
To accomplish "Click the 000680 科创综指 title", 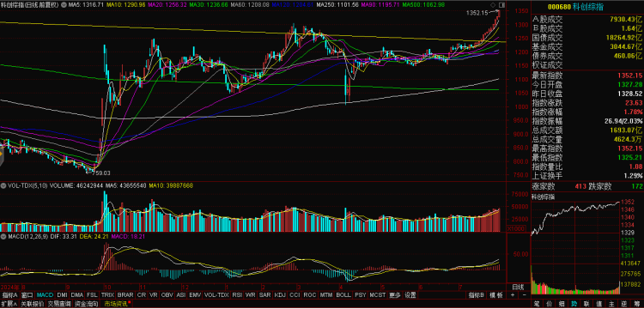I will coord(587,8).
